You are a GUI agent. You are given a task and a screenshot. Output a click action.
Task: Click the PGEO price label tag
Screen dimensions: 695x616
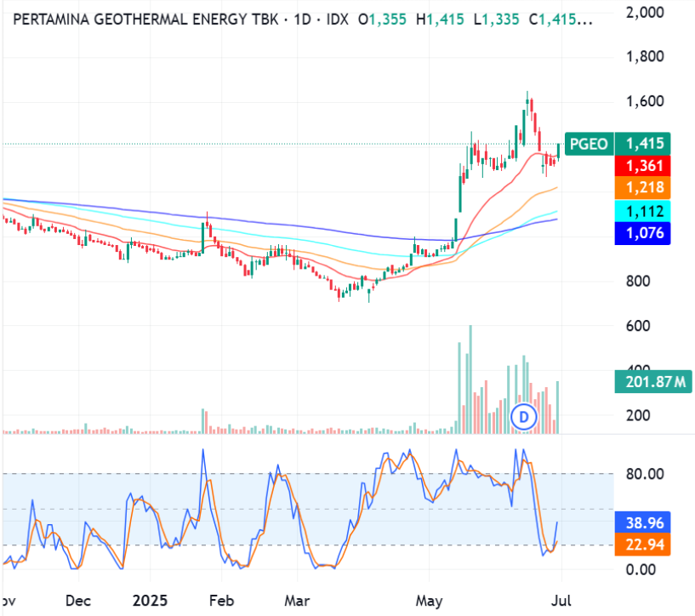589,144
